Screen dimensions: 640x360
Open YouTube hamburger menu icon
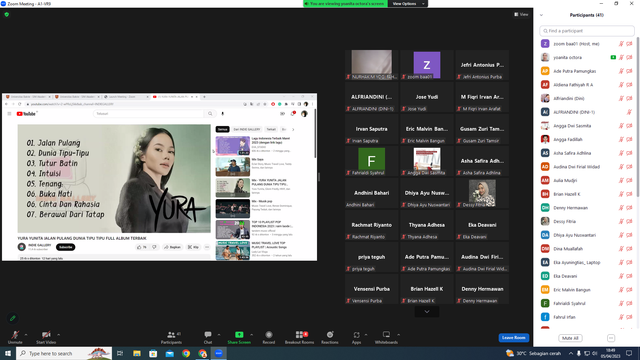click(9, 114)
